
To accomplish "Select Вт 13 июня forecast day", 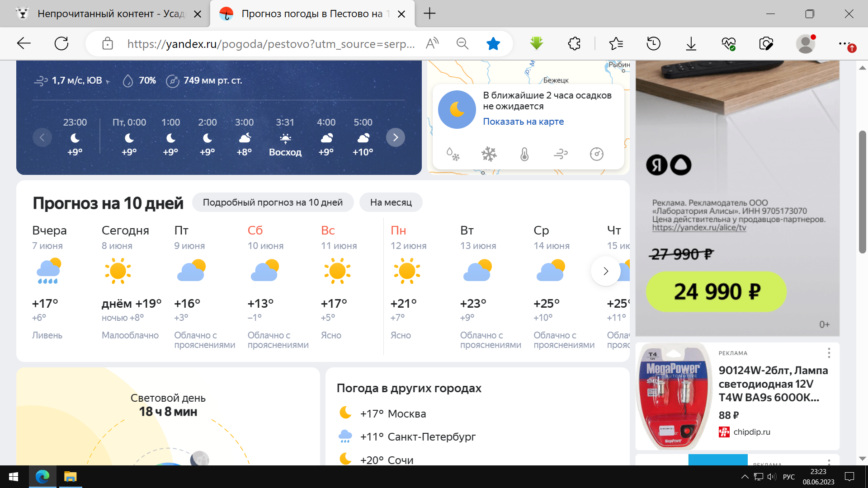I will coord(491,286).
